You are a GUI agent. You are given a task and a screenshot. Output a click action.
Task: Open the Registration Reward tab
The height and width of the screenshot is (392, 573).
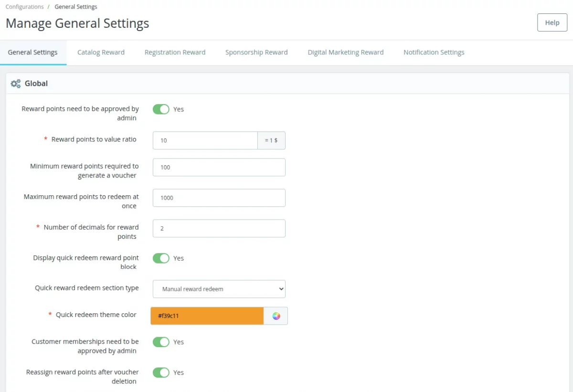pyautogui.click(x=175, y=52)
